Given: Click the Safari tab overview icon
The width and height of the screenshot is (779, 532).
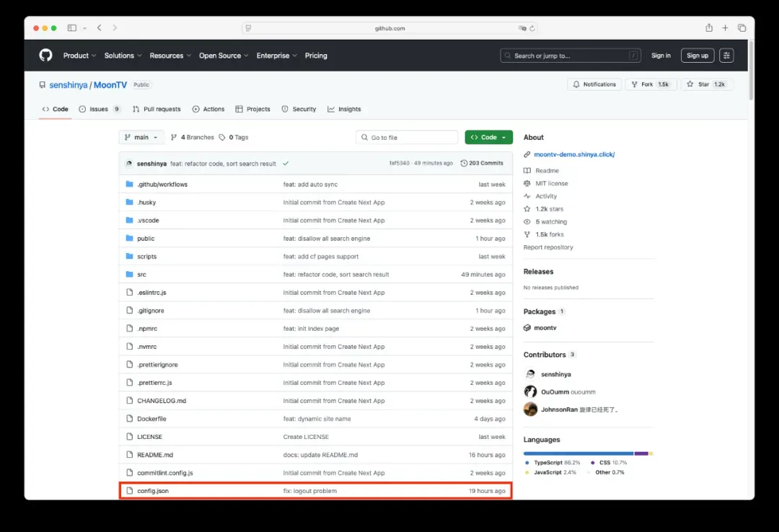Looking at the screenshot, I should click(741, 28).
